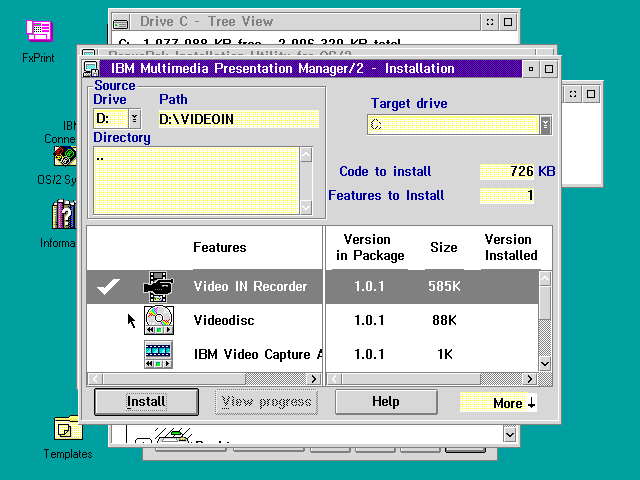640x480 pixels.
Task: Click the View progress button
Action: click(266, 402)
